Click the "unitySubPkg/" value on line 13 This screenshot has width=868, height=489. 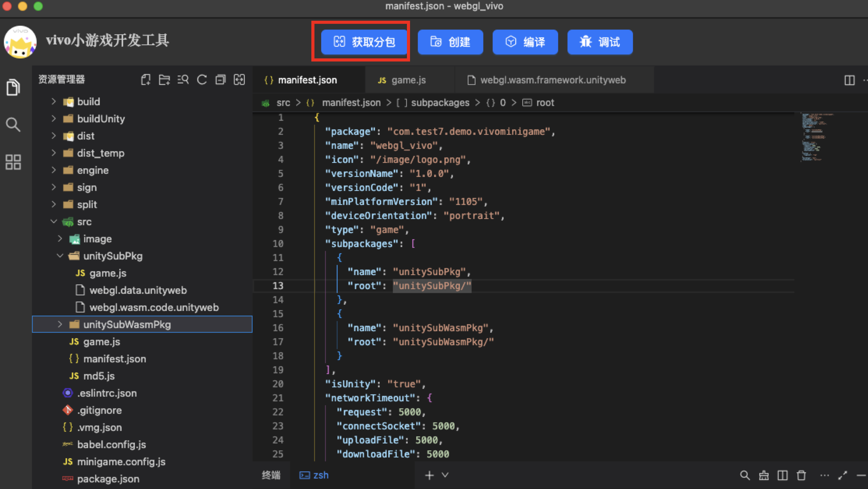(432, 286)
